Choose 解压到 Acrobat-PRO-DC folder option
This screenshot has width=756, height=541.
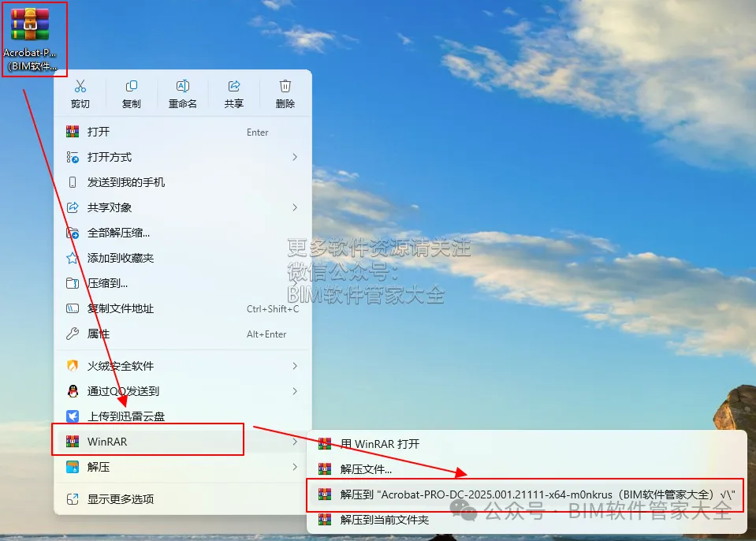(x=527, y=494)
